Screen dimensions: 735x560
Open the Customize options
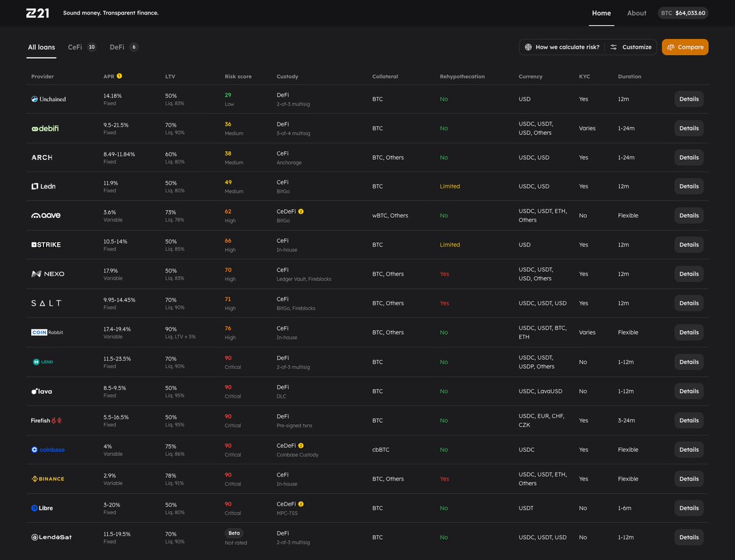pyautogui.click(x=631, y=47)
